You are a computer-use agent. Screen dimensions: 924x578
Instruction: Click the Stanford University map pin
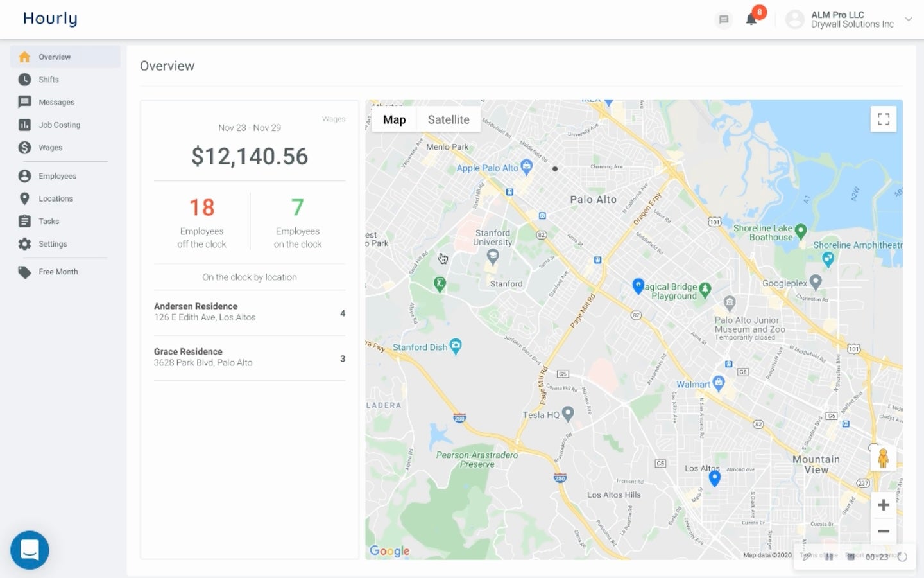pyautogui.click(x=492, y=257)
